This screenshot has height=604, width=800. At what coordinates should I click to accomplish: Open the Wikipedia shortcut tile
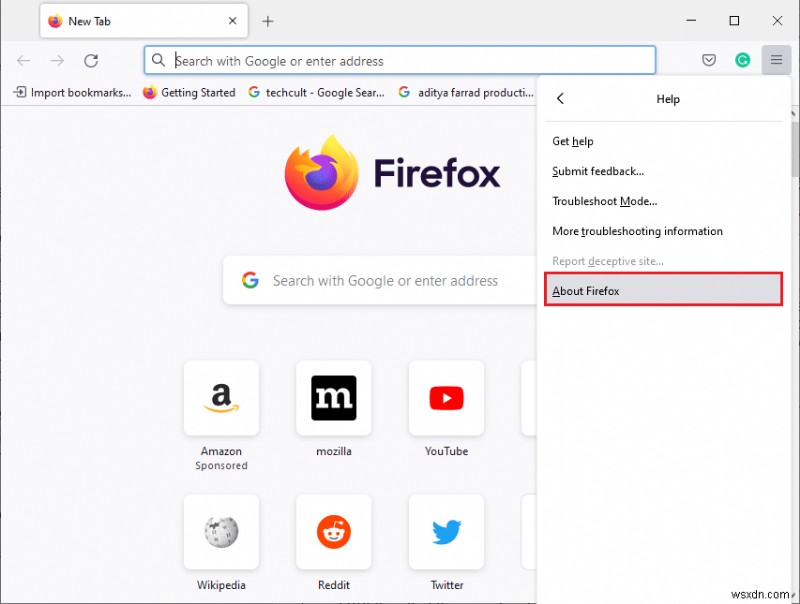[x=221, y=532]
